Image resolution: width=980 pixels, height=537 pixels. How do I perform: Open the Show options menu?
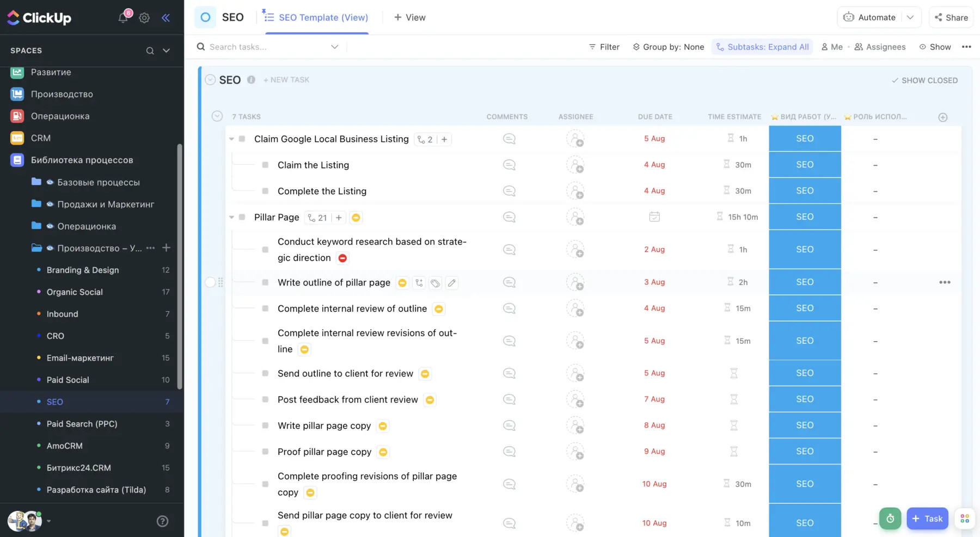935,47
